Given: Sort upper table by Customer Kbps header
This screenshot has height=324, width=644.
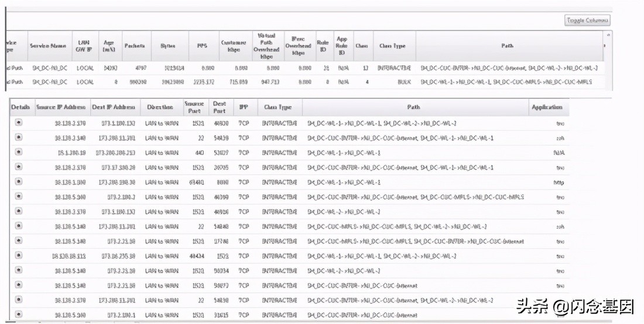Looking at the screenshot, I should (234, 46).
